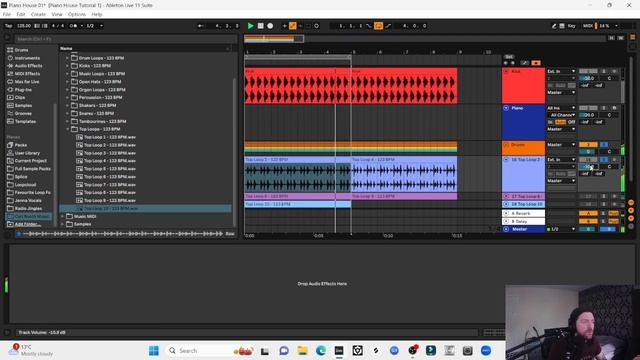Screen dimensions: 640x360
Task: Open File Explorer from taskbar
Action: 302,351
